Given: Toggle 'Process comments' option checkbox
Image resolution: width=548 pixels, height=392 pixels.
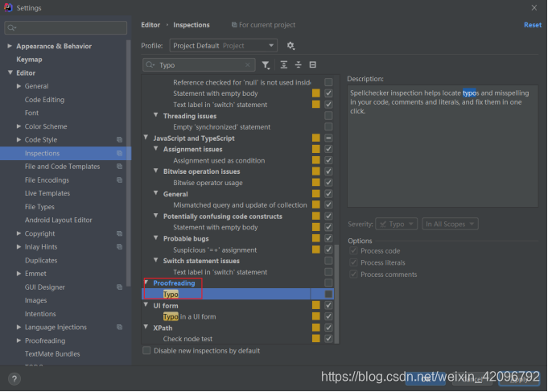Looking at the screenshot, I should point(353,274).
